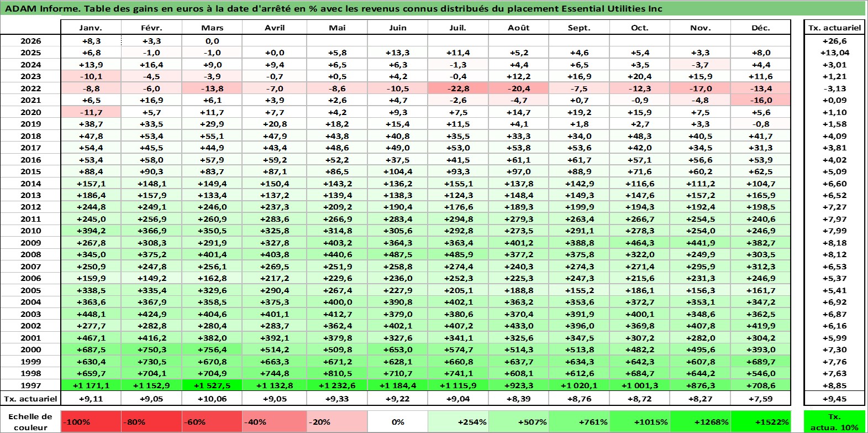Select the +507% green swatch

point(519,421)
